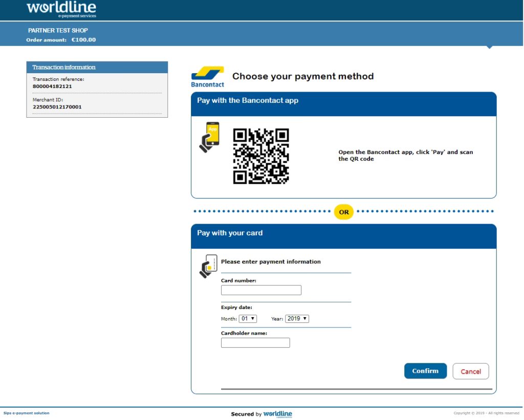
Task: Focus the Card number input field
Action: click(261, 291)
